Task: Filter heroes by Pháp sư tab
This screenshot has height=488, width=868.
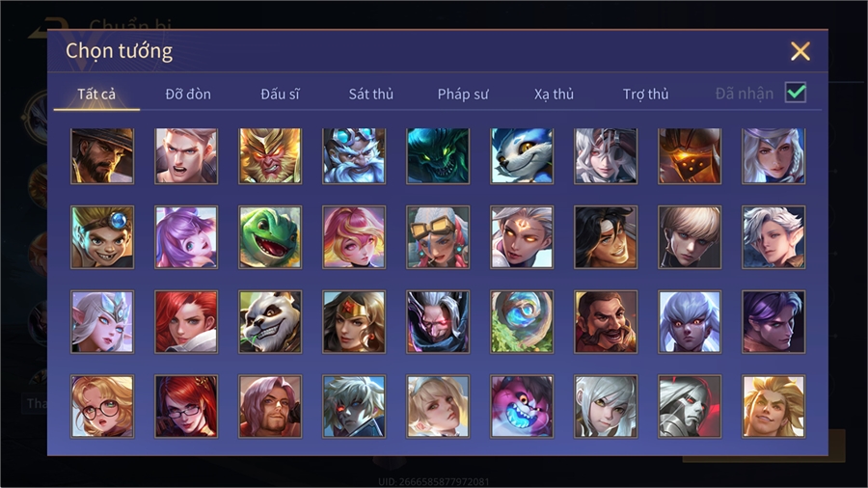Action: click(463, 95)
